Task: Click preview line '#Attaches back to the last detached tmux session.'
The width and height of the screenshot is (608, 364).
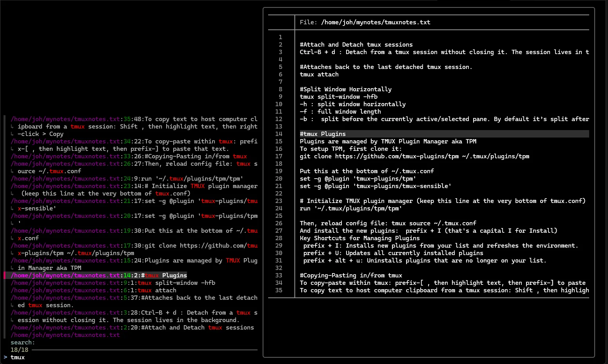Action: click(386, 67)
